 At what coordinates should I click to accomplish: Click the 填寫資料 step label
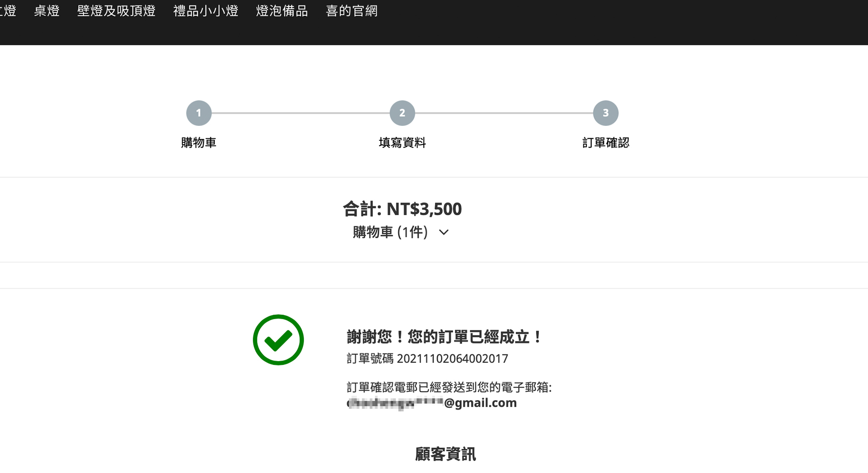pos(402,143)
